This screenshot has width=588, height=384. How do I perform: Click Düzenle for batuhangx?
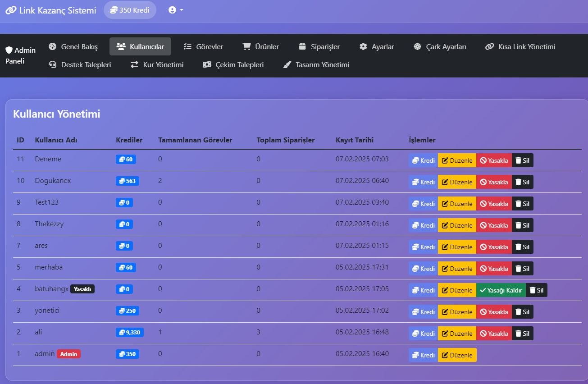point(457,290)
